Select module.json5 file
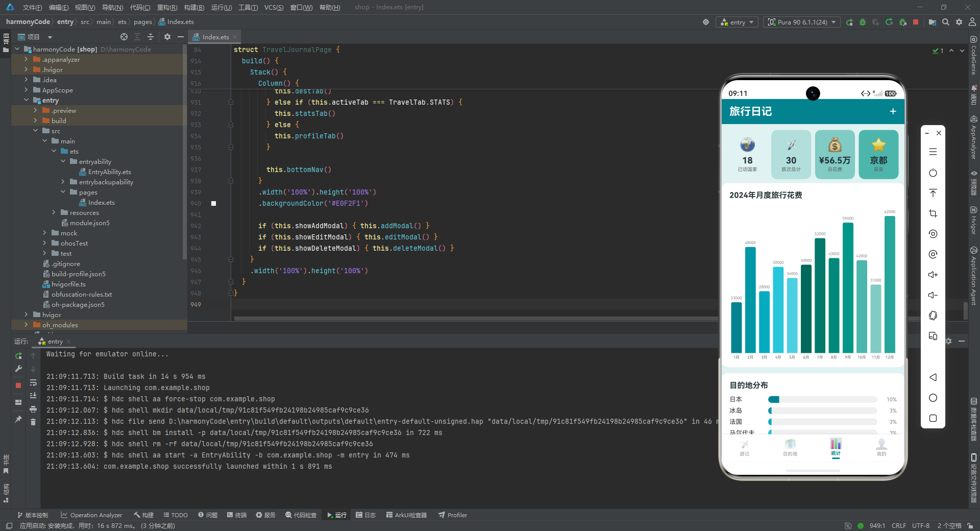This screenshot has width=980, height=531. pyautogui.click(x=85, y=223)
